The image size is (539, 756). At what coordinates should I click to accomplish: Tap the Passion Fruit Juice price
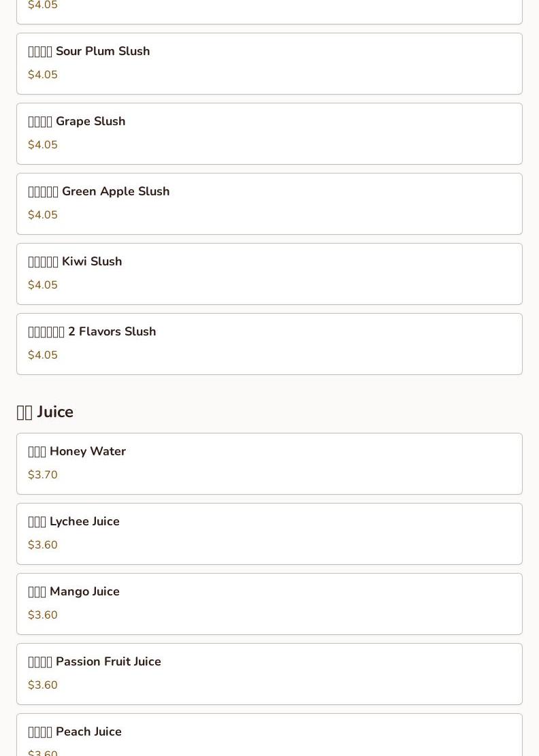coord(43,685)
